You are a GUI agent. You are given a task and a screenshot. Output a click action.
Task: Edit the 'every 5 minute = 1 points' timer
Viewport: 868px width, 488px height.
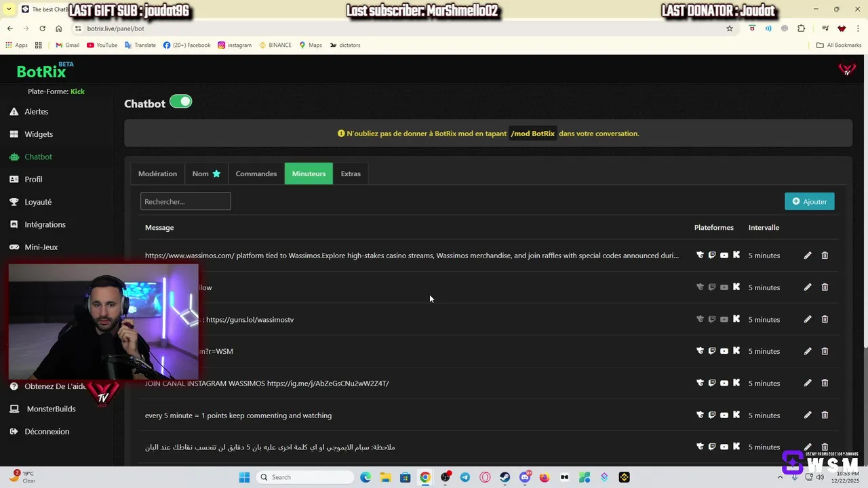coord(808,415)
